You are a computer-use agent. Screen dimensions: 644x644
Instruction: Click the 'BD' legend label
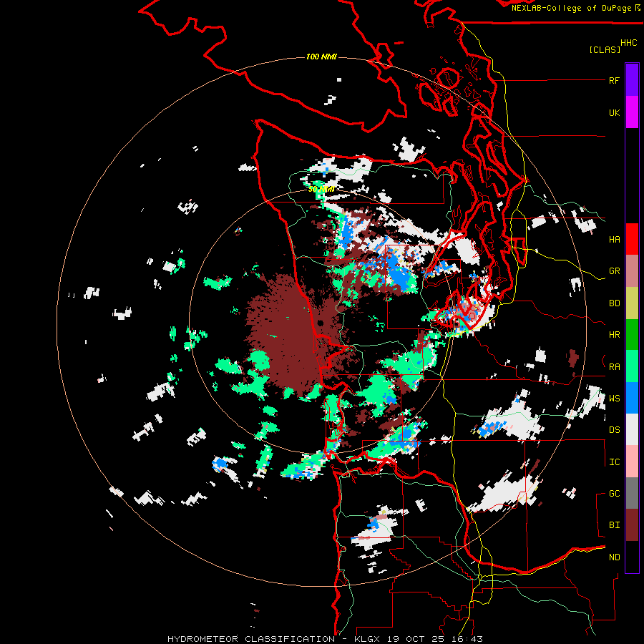click(614, 303)
